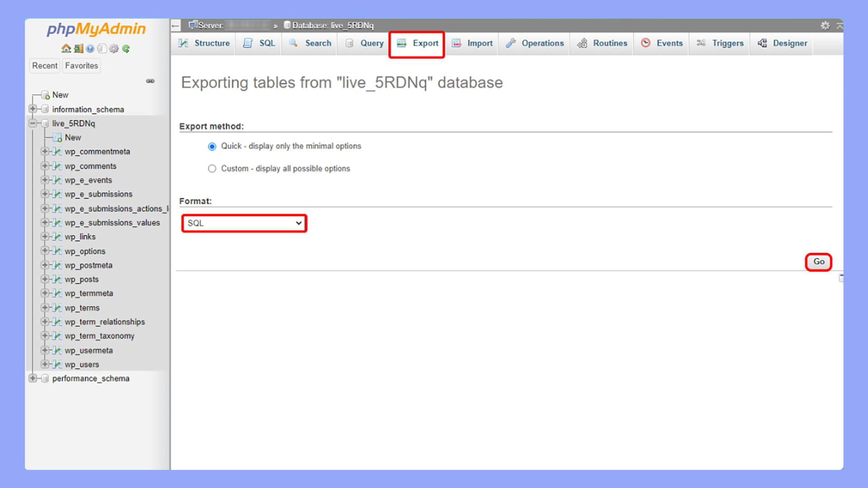Switch to the Import tab
868x488 pixels.
click(472, 43)
